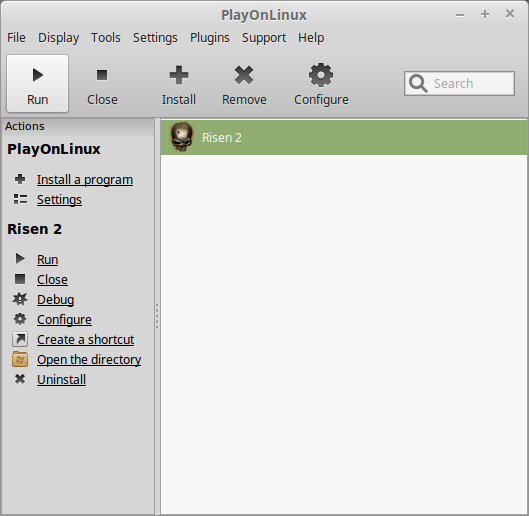Click the Run play icon in toolbar
Screen dimensions: 529x516
pos(38,75)
